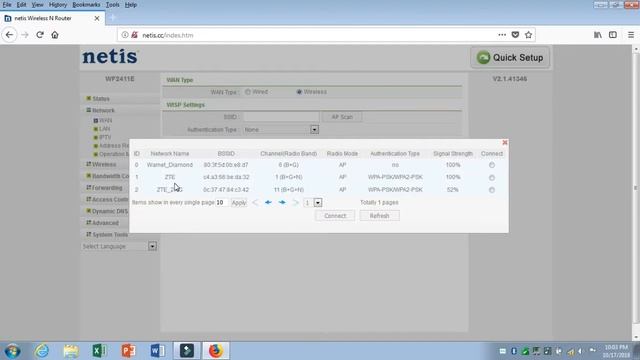Choose Wireless WAN type
The image size is (640, 360).
299,92
